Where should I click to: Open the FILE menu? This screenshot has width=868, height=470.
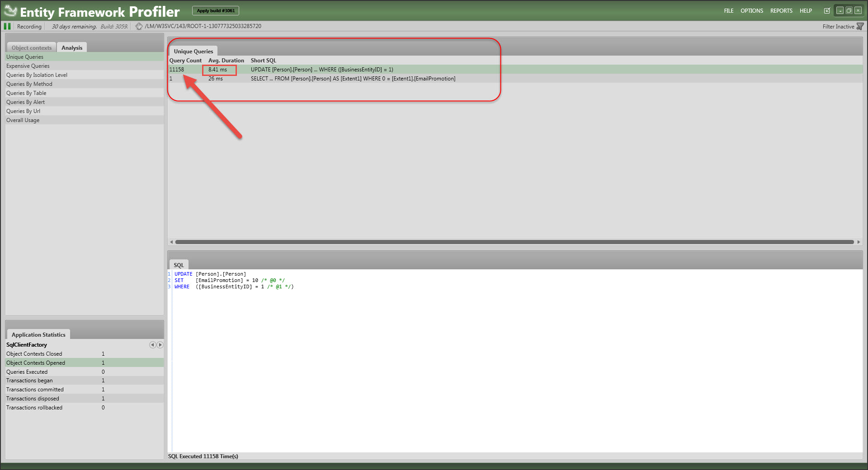729,11
